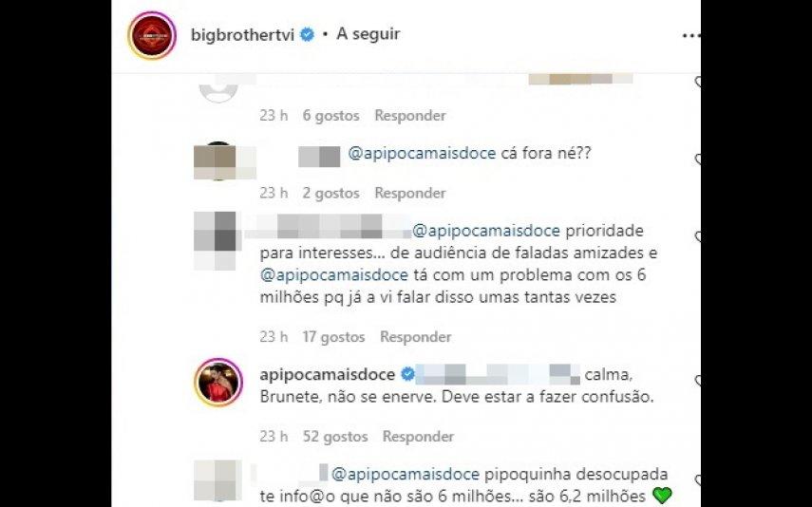This screenshot has width=812, height=507.
Task: View the '17 gostos' likes list
Action: click(x=333, y=337)
